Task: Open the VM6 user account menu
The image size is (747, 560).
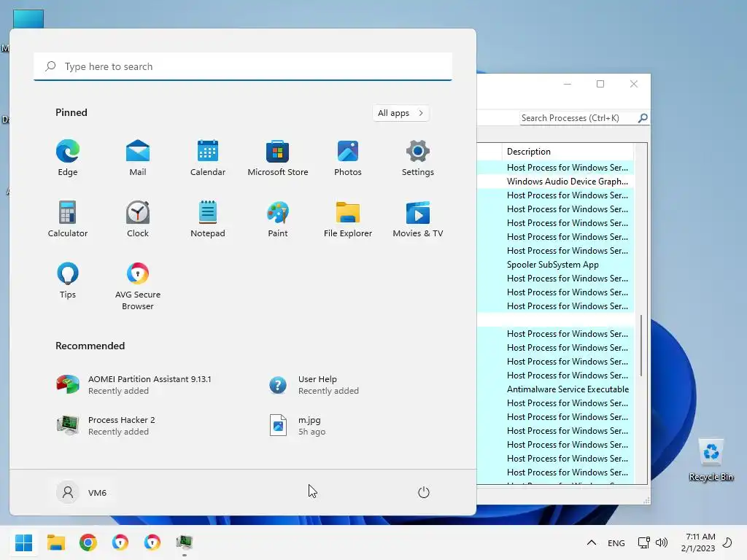Action: pos(82,492)
